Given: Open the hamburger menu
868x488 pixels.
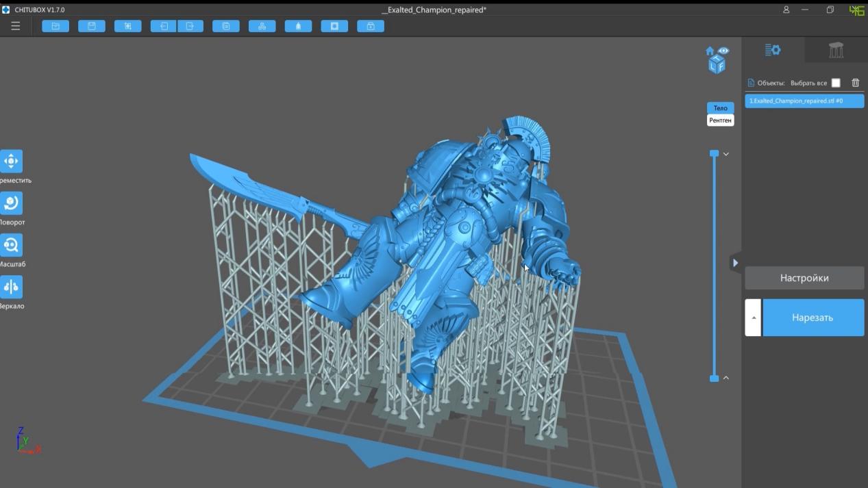Looking at the screenshot, I should coord(14,25).
